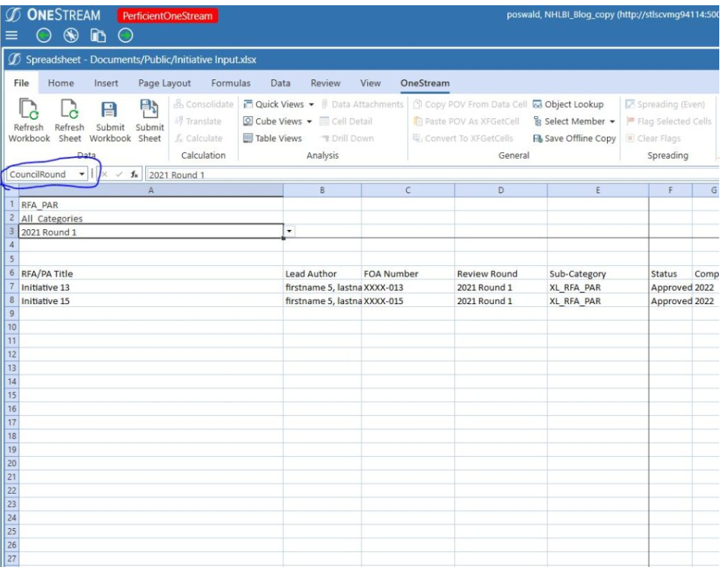Switch to the Formulas tab
The width and height of the screenshot is (726, 588).
coord(231,83)
